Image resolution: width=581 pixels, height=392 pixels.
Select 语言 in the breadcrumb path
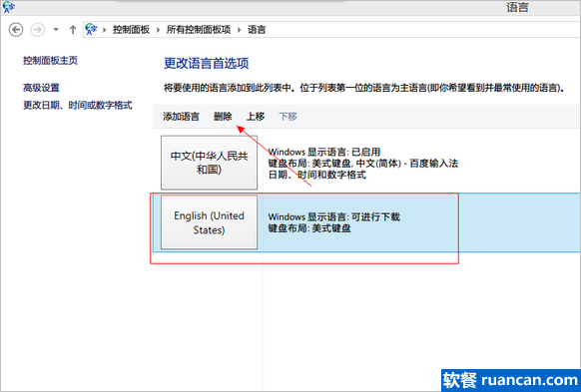[257, 30]
